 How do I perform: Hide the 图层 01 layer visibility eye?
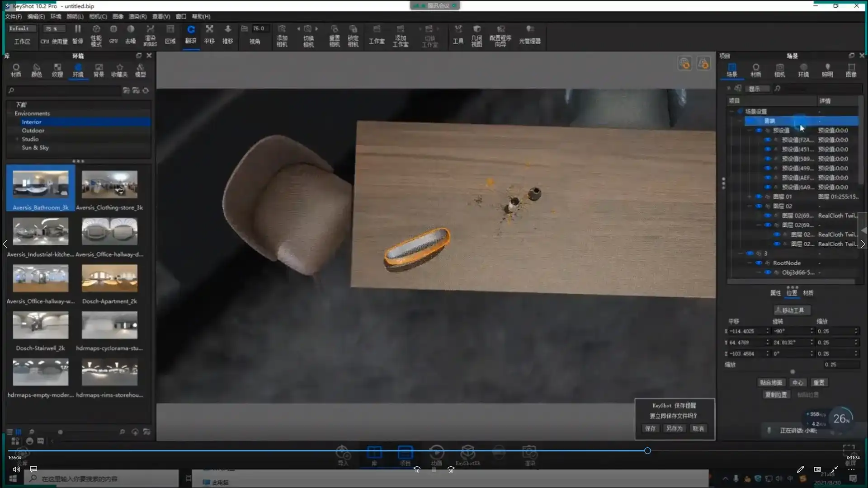pyautogui.click(x=759, y=197)
